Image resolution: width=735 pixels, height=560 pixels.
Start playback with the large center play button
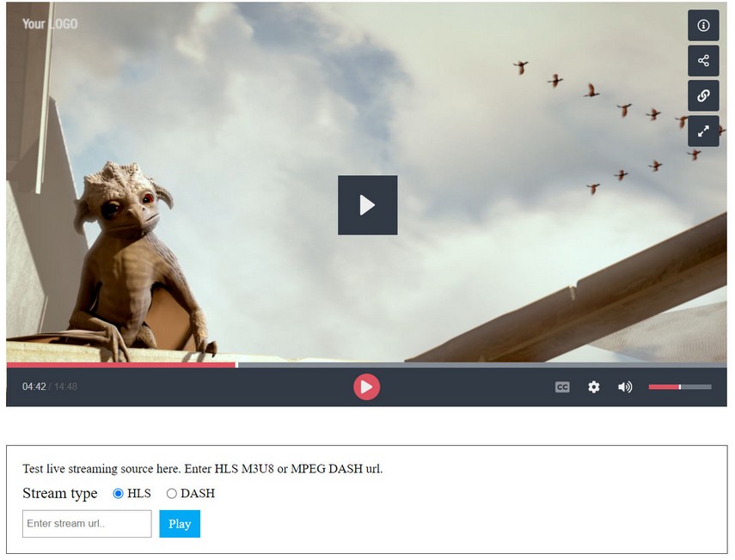click(x=368, y=205)
